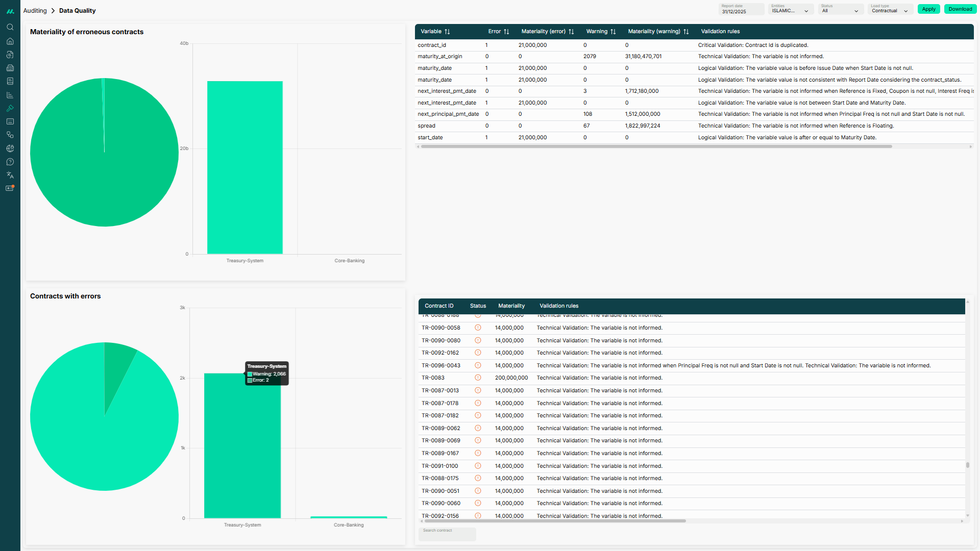The image size is (980, 551).
Task: Click the warning status icon for TR-0091-0100
Action: click(478, 466)
